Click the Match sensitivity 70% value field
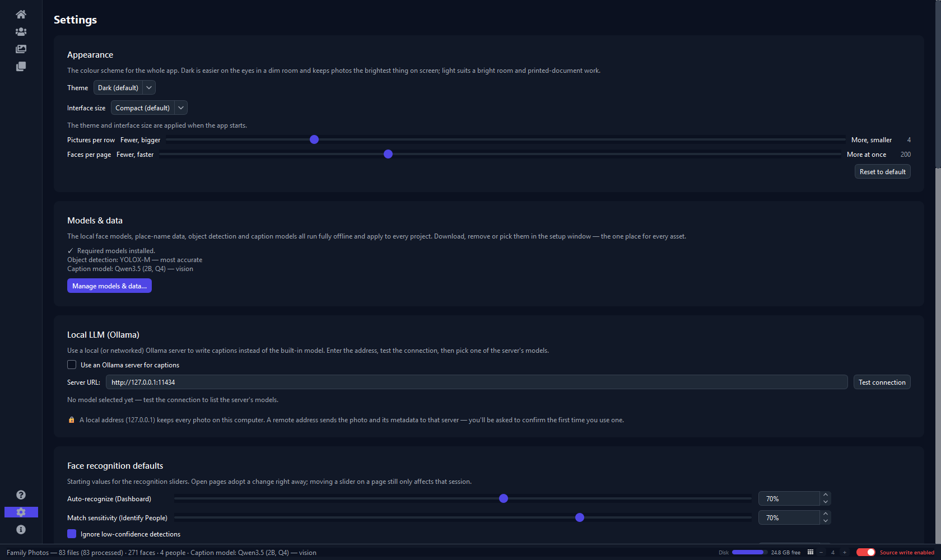 click(x=789, y=518)
